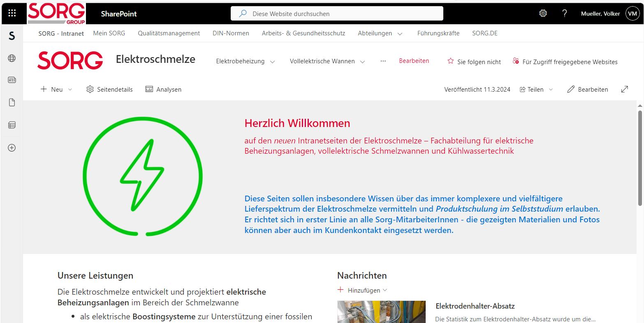The image size is (644, 323).
Task: Open the VM account avatar
Action: click(x=632, y=14)
